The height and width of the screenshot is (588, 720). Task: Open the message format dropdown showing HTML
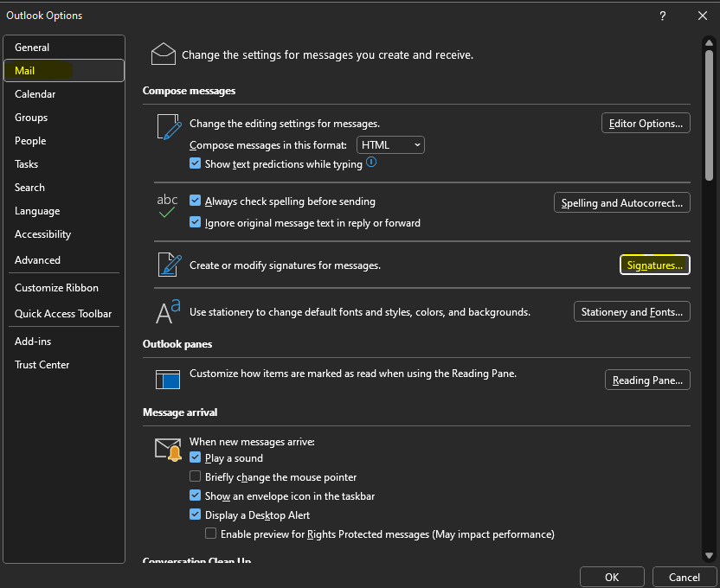click(x=390, y=144)
